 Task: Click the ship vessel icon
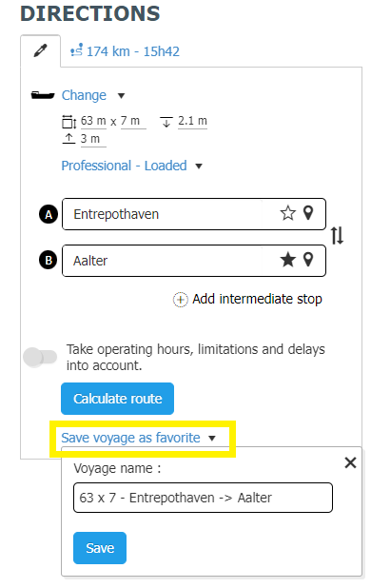[x=43, y=95]
